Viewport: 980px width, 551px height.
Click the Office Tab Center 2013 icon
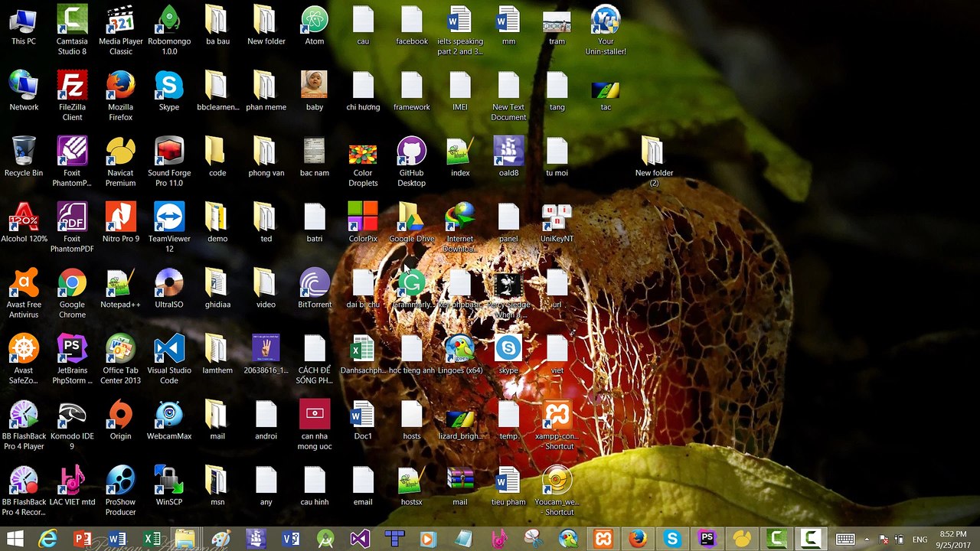[x=121, y=359]
